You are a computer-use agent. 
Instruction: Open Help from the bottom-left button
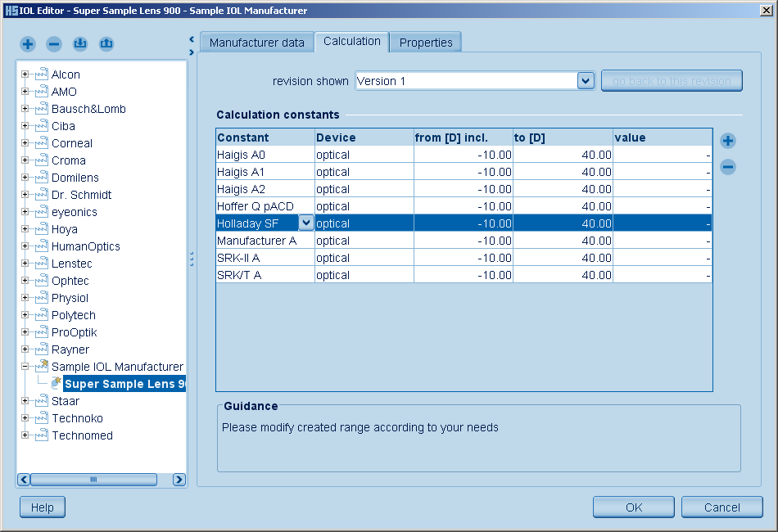(x=42, y=507)
